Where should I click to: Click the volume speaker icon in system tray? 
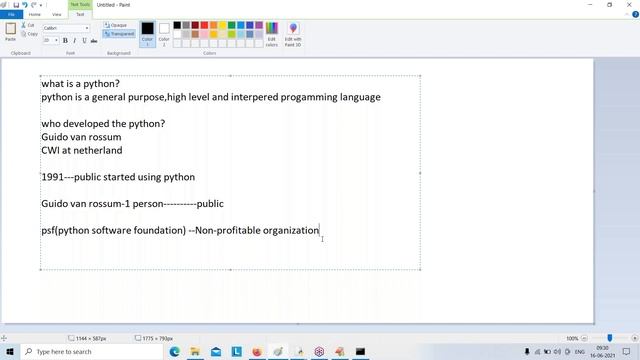click(x=557, y=351)
